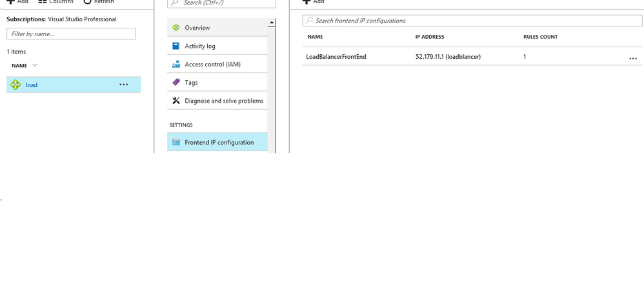Viewport: 644px width, 288px height.
Task: Select Frontend IP configuration
Action: coord(217,142)
